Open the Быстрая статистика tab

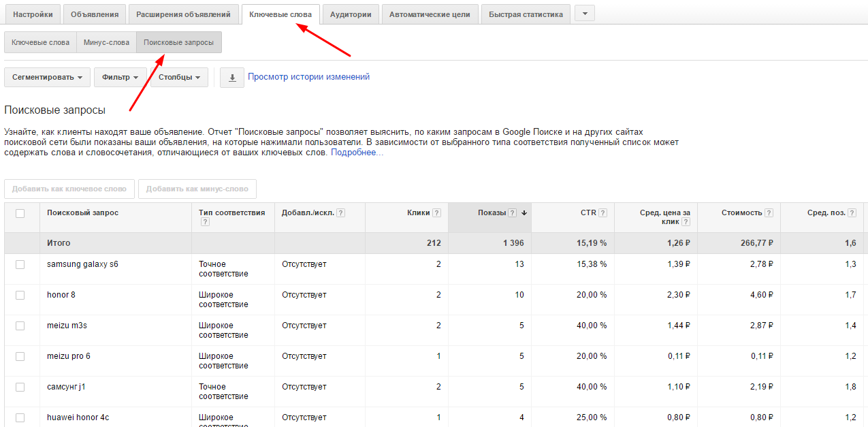[526, 14]
